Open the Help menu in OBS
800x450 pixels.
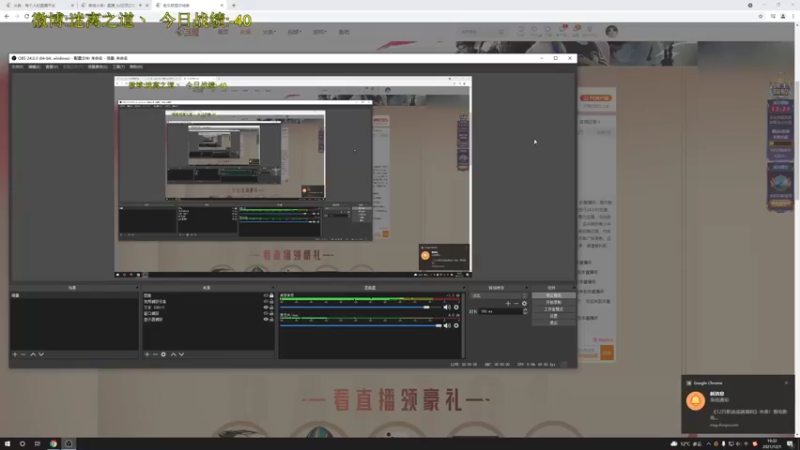click(x=136, y=67)
